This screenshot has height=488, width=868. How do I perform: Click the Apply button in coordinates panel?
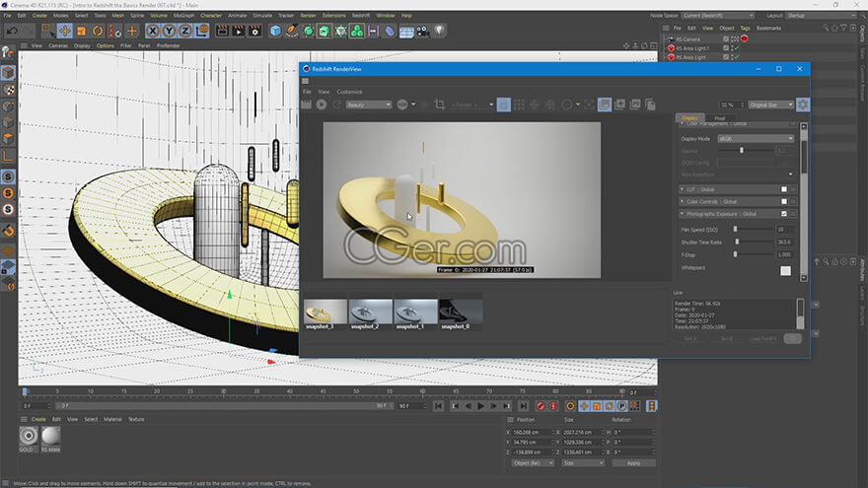tap(634, 462)
